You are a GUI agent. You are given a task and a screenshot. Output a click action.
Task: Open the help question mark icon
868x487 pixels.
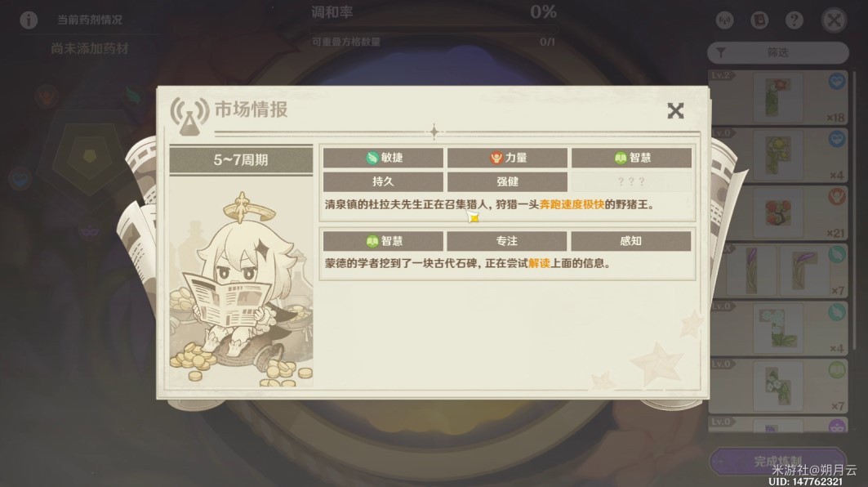click(x=794, y=20)
